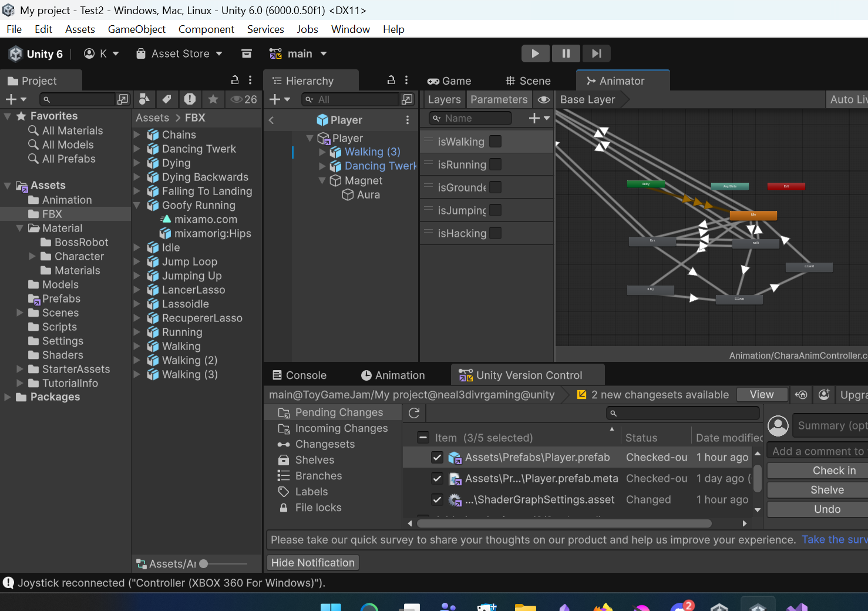Toggle hidden packages visibility eye with count 26
868x611 pixels.
point(244,99)
